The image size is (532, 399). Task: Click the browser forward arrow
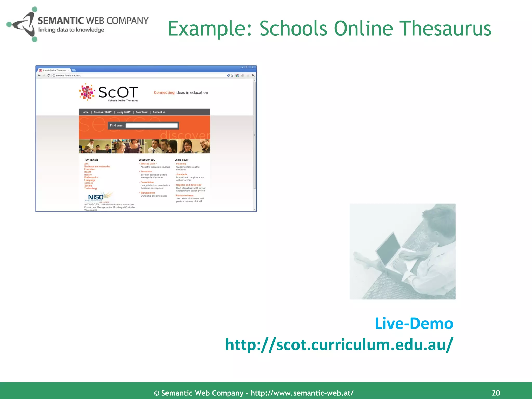tap(44, 75)
